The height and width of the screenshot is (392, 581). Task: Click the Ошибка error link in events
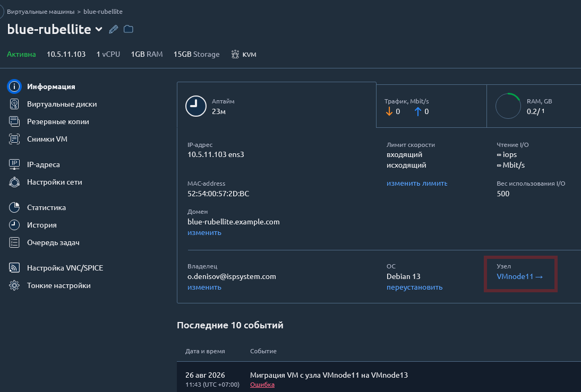click(262, 385)
